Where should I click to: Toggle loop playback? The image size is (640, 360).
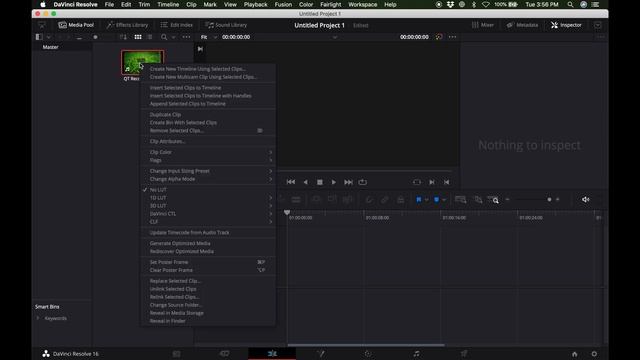(x=362, y=182)
